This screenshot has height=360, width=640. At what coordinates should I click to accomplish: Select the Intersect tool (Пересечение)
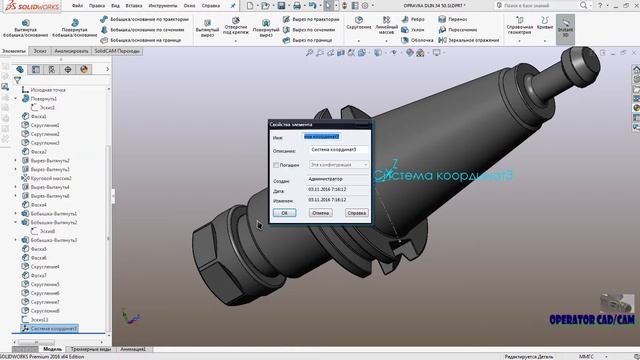coord(457,30)
